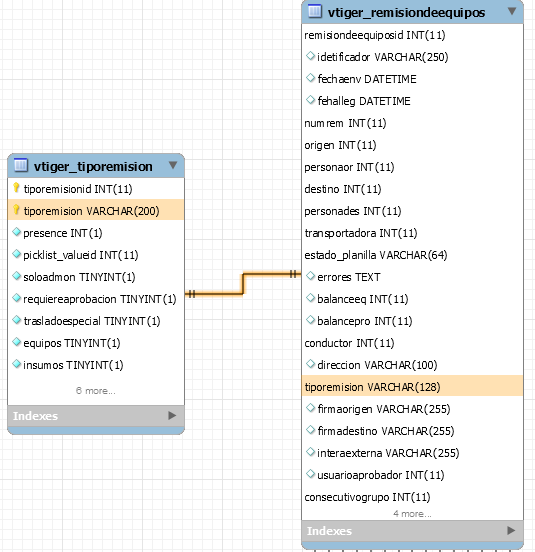Screen dimensions: 535x552
Task: Show the 4 more columns in vtiger_remisiondeequipos
Action: pos(412,514)
